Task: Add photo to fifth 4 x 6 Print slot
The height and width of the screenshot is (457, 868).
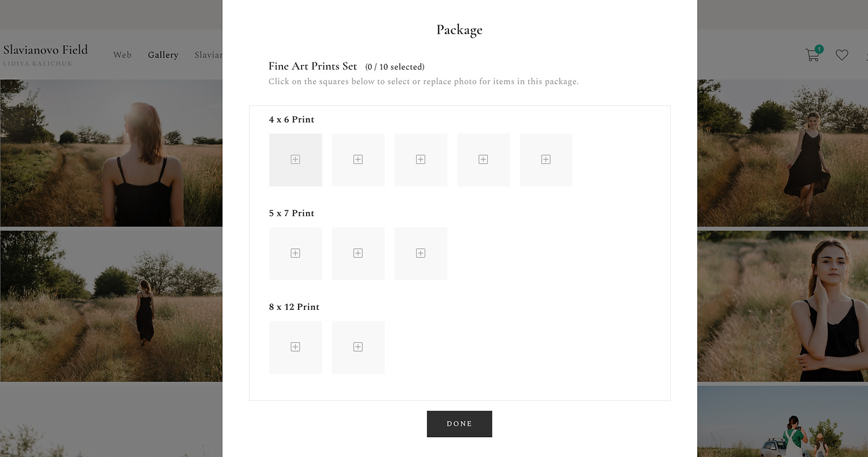Action: click(546, 160)
